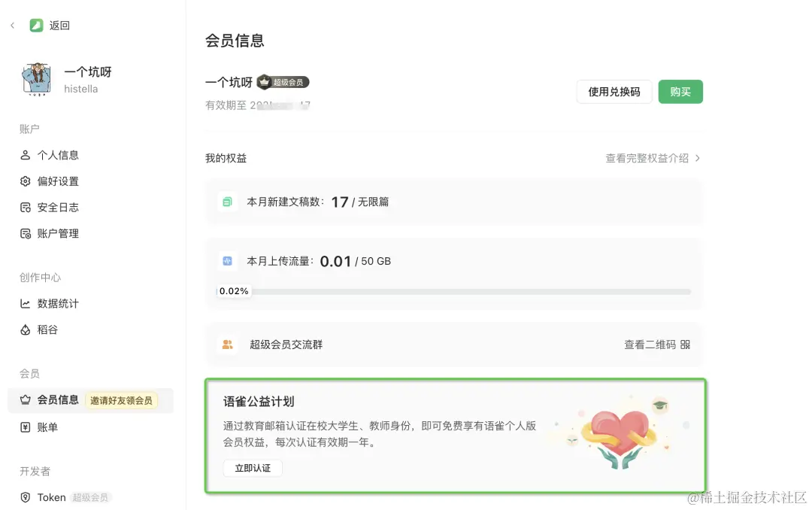Viewport: 812px width, 510px height.
Task: Open 查看二维码 for the 超级会员交流群
Action: [x=652, y=344]
